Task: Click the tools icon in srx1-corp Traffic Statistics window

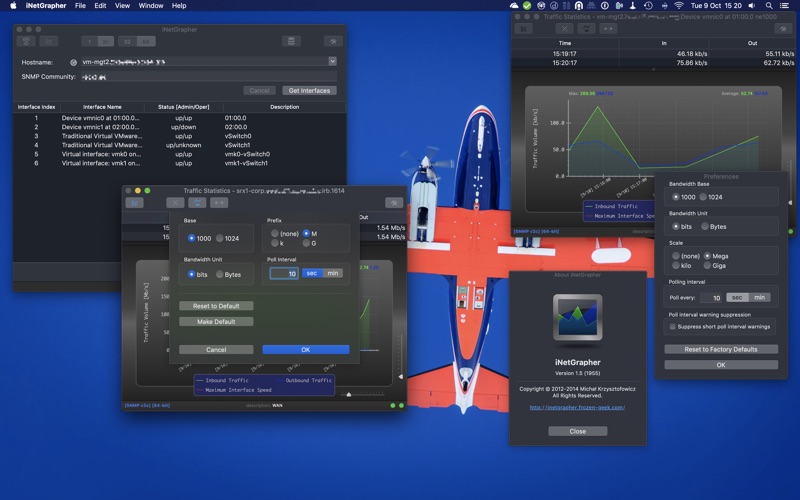Action: (x=393, y=203)
